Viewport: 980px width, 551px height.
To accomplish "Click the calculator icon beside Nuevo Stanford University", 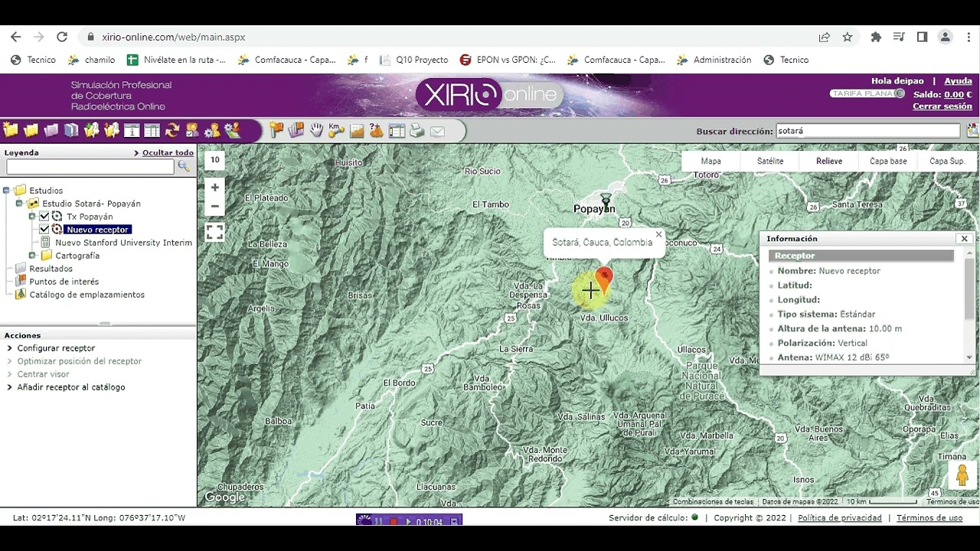I will 45,243.
